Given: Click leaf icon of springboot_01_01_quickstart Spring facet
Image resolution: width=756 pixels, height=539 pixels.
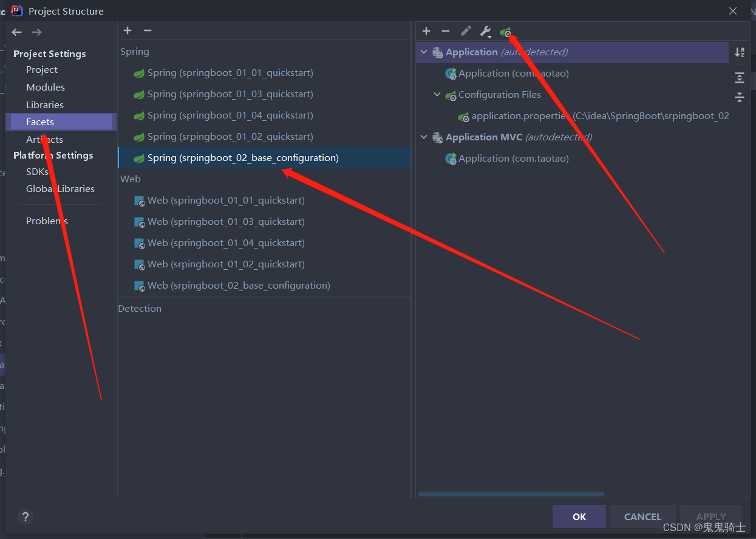Looking at the screenshot, I should point(139,74).
